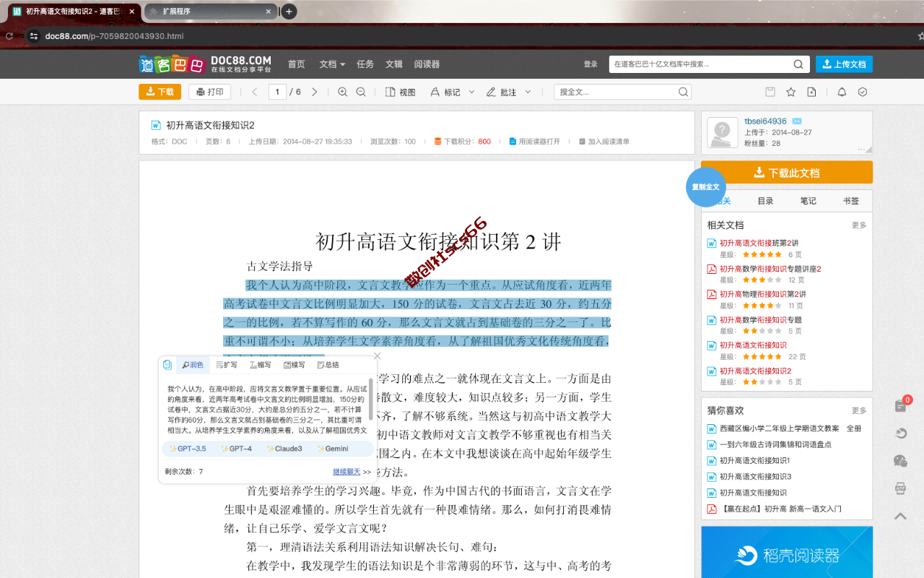Click the site search magnifier icon

pos(798,64)
